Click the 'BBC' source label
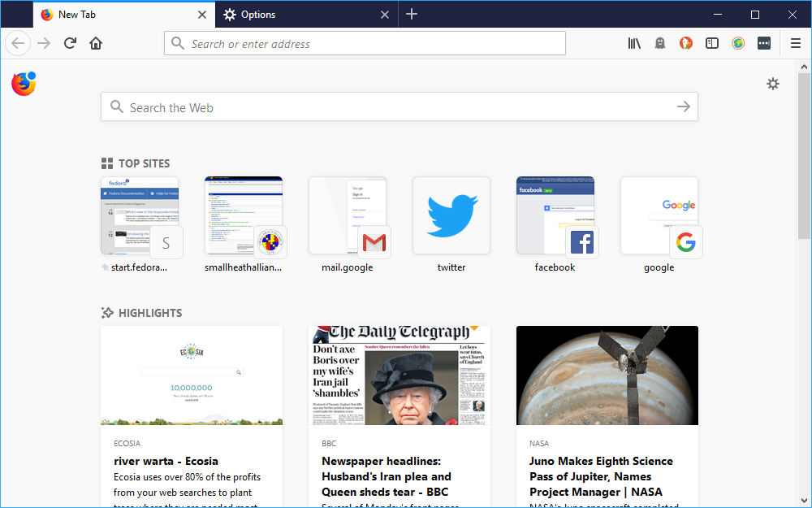This screenshot has width=812, height=508. [x=329, y=443]
